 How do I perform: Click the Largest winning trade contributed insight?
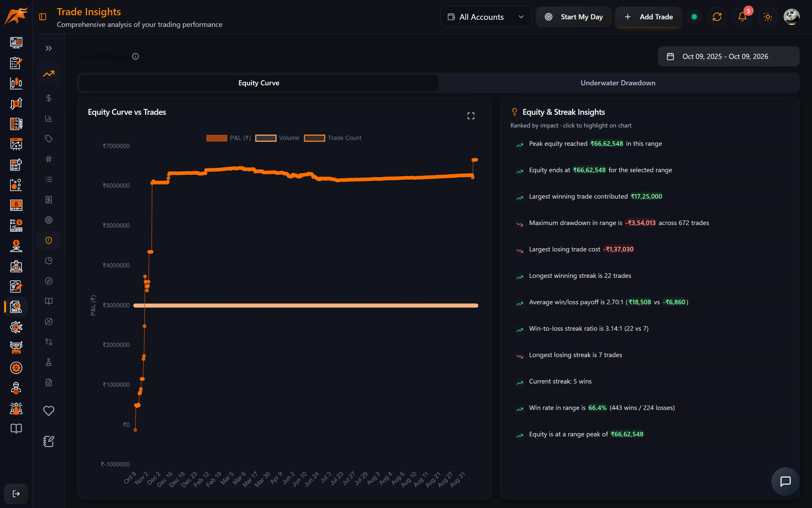(x=650, y=197)
